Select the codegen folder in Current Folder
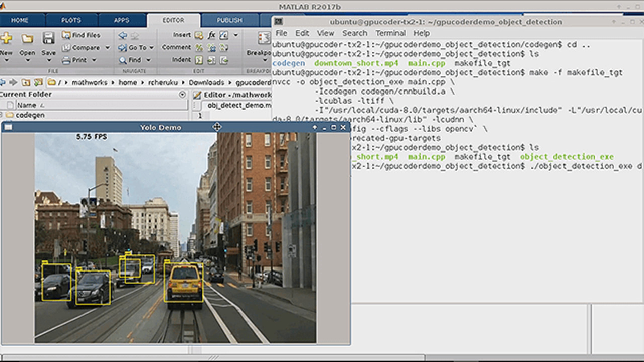 click(x=30, y=115)
